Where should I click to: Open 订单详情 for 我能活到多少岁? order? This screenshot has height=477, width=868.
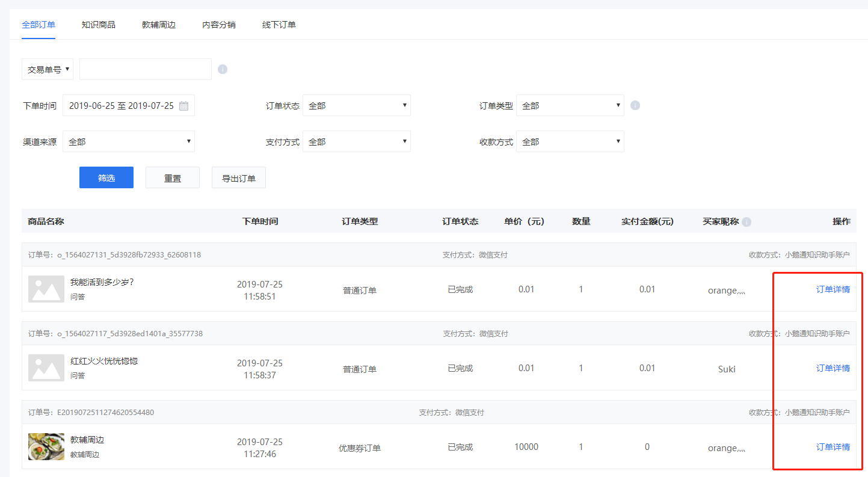pos(833,289)
